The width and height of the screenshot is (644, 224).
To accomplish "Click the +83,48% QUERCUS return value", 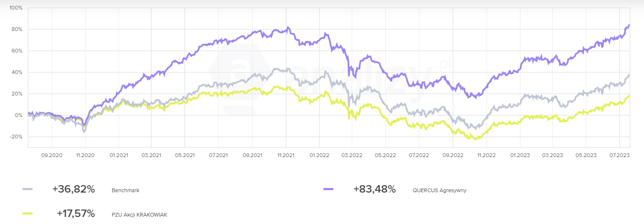I will (x=374, y=189).
